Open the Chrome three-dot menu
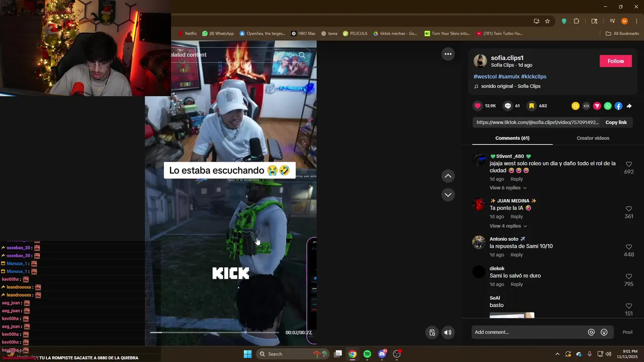644x362 pixels. pyautogui.click(x=636, y=21)
